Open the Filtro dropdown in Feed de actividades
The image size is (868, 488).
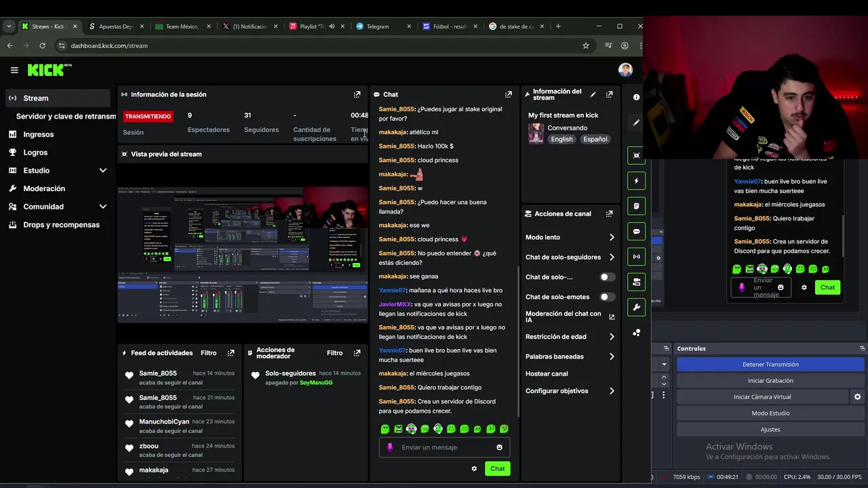click(x=208, y=353)
